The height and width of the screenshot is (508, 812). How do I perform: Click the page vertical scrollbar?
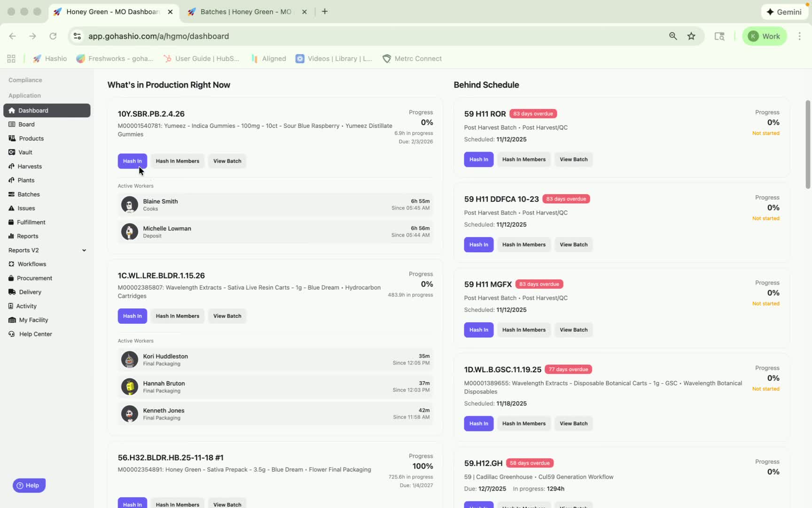pyautogui.click(x=808, y=144)
